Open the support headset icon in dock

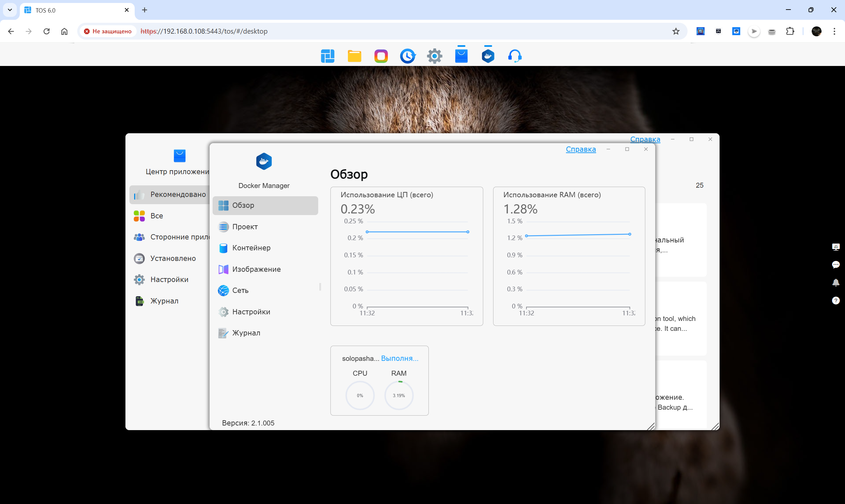(x=515, y=56)
